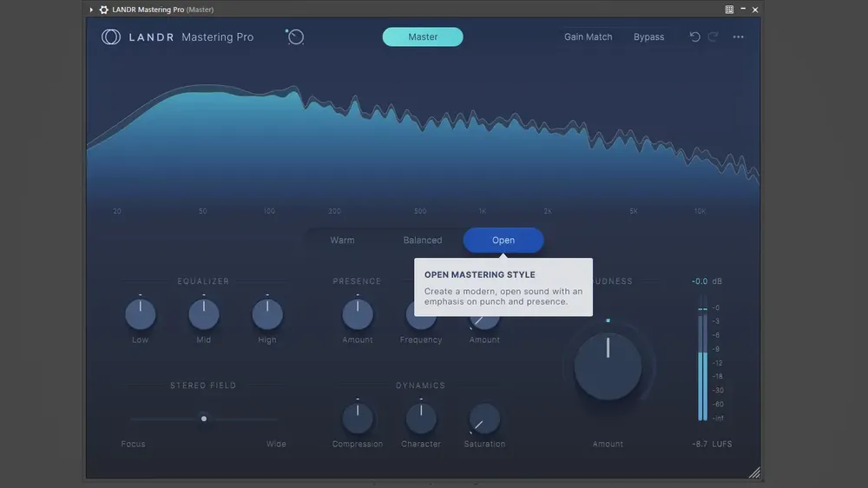Click the resize grip at window corner

pos(754,472)
